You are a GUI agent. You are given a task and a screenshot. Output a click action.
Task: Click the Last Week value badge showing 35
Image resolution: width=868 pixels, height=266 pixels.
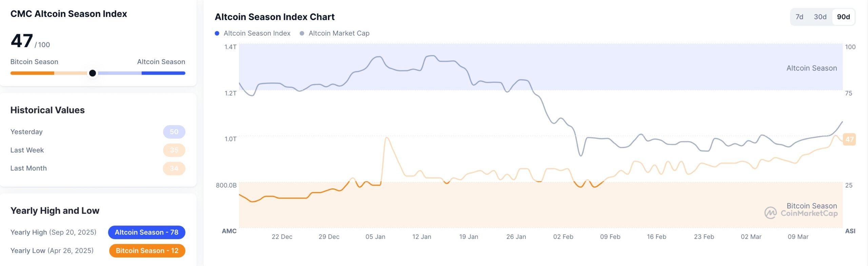(174, 150)
